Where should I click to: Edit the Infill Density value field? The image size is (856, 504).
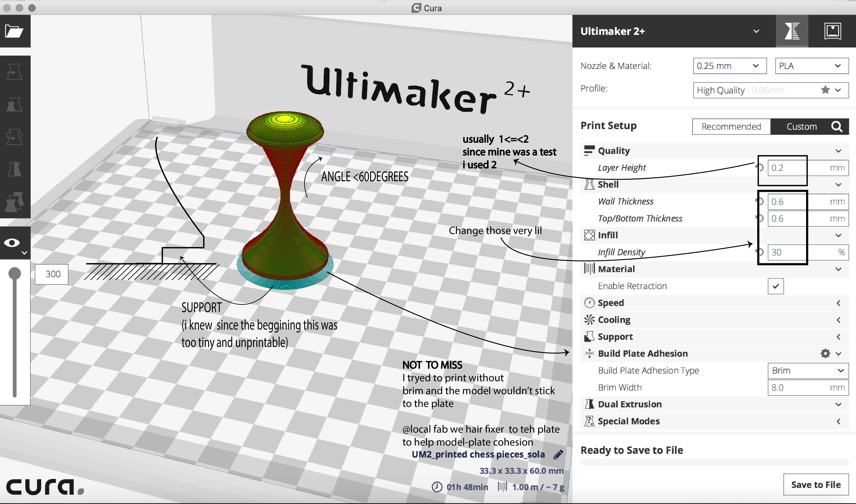[x=808, y=252]
